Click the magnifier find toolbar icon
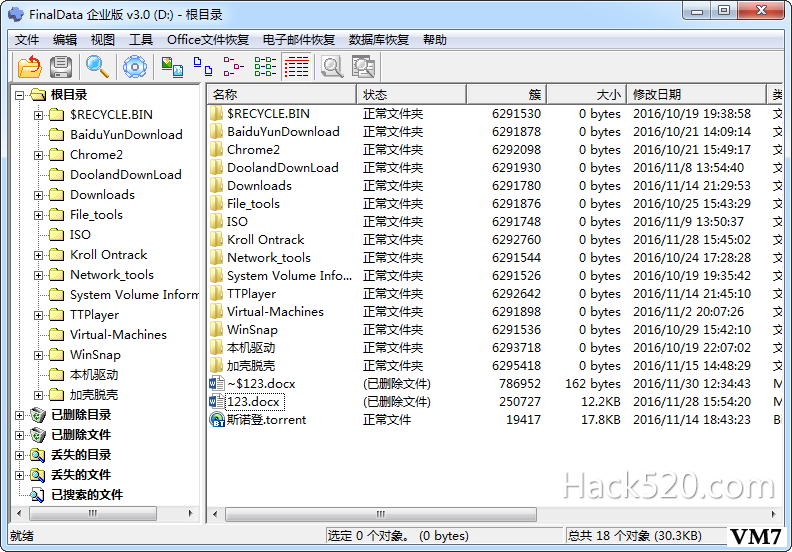 pos(97,67)
